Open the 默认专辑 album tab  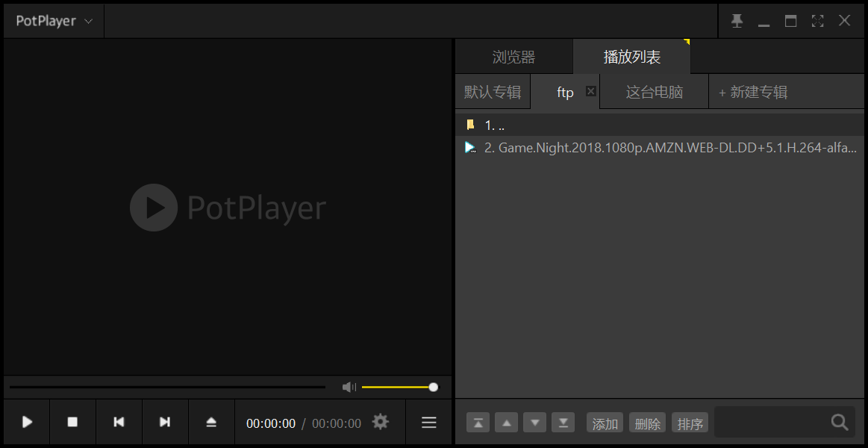coord(493,92)
